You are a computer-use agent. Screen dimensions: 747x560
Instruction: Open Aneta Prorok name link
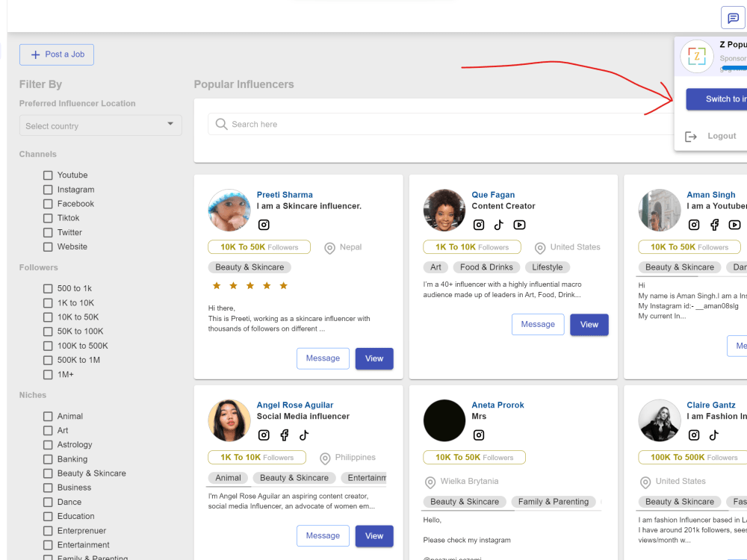tap(498, 405)
